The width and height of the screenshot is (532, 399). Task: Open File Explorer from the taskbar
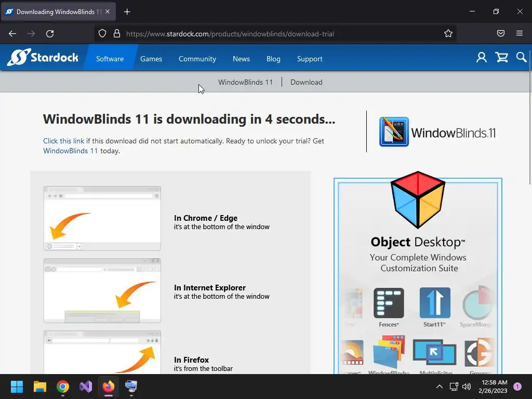(39, 387)
